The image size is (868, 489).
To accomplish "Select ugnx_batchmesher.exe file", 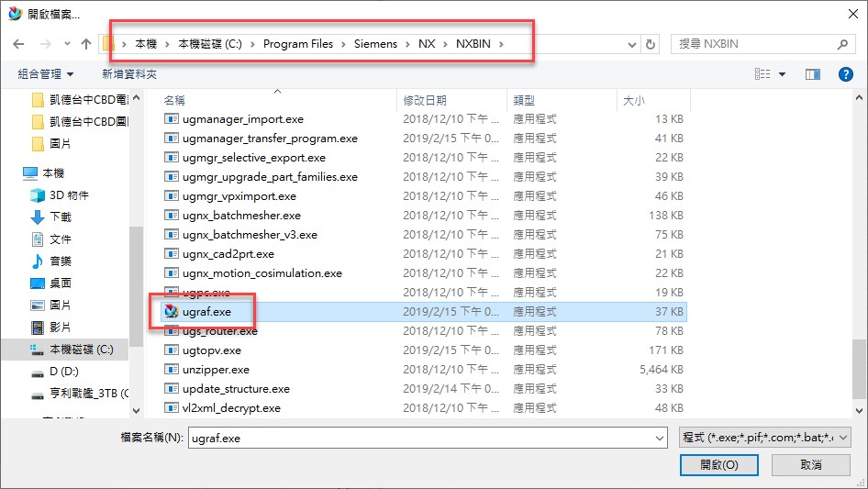I will tap(242, 216).
